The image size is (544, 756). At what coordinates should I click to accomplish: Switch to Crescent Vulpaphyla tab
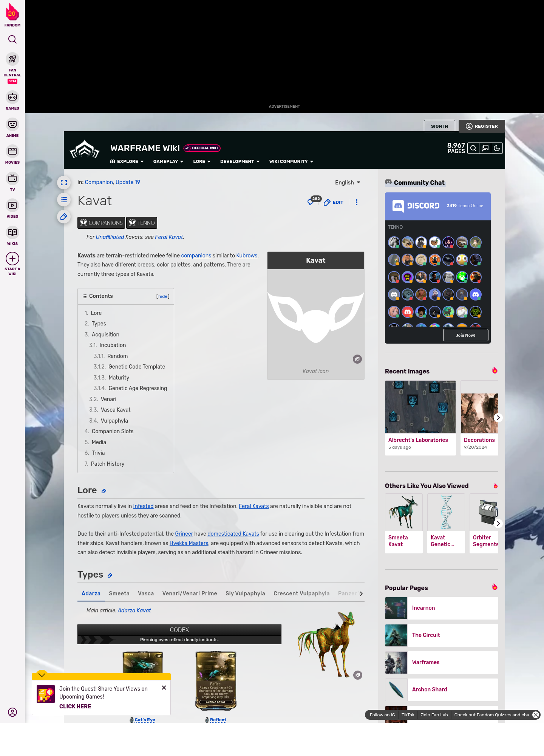(x=301, y=593)
